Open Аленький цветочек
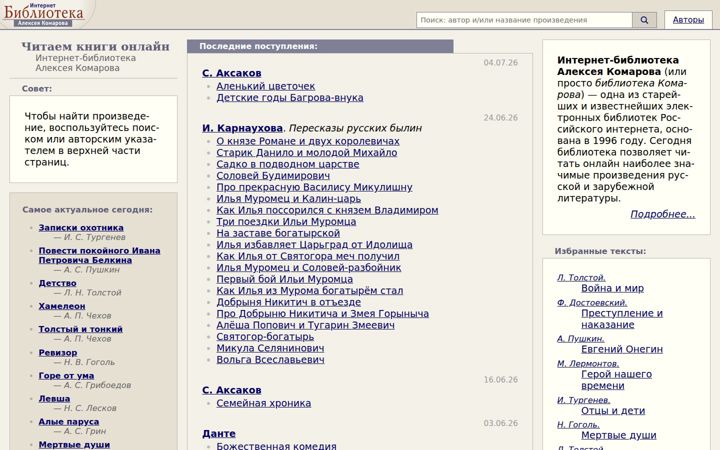720x450 pixels. click(265, 86)
